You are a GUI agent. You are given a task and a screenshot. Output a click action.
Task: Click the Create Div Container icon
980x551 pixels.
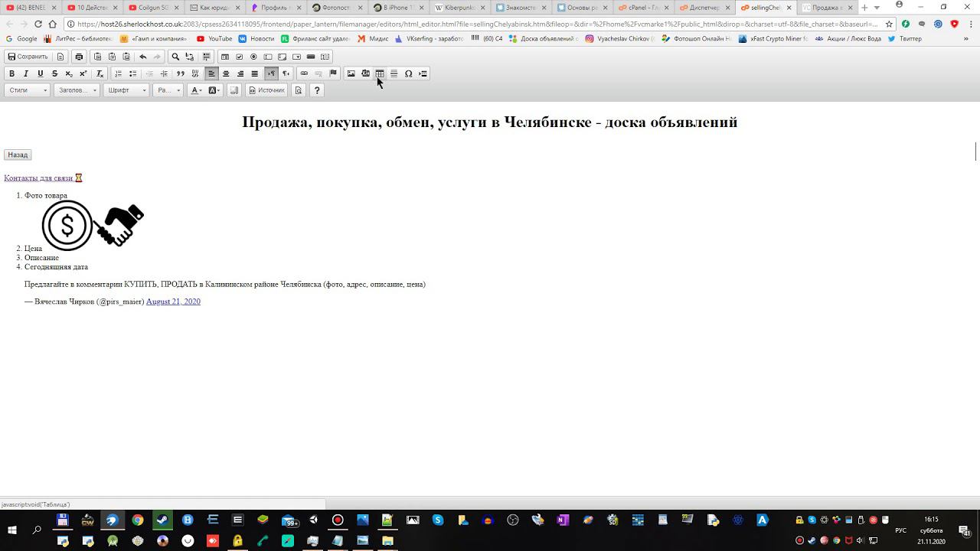tap(195, 73)
